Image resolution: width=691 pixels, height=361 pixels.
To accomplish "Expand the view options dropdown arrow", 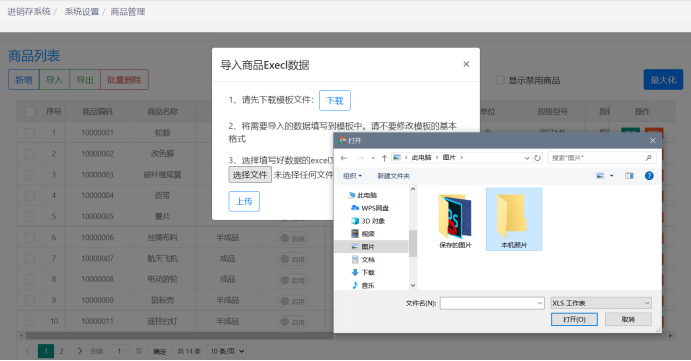I will [x=611, y=176].
